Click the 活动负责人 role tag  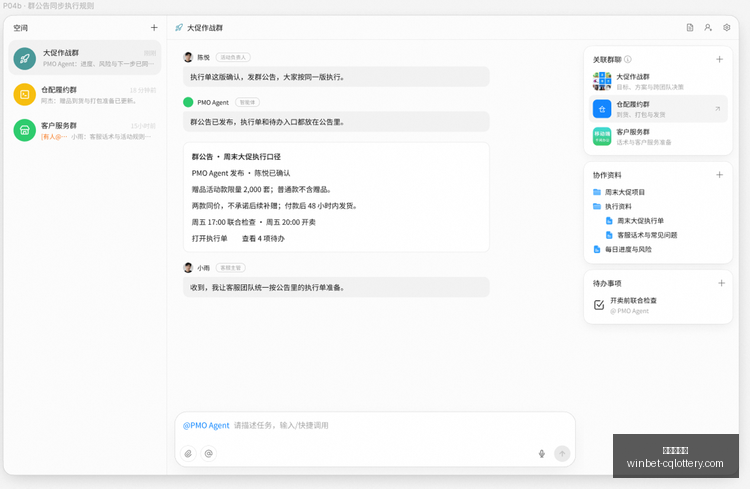[233, 57]
